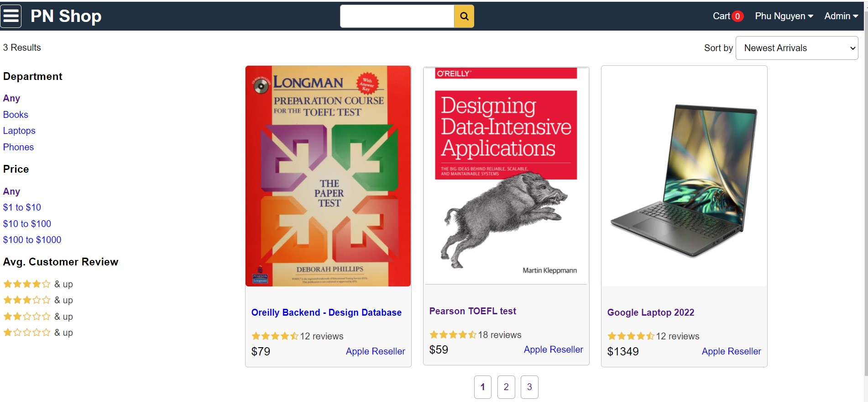Expand the Admin dropdown menu

coord(841,16)
